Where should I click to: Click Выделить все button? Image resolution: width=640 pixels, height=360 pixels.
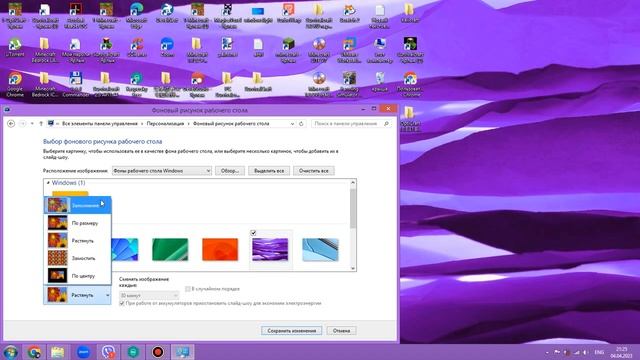pyautogui.click(x=269, y=171)
